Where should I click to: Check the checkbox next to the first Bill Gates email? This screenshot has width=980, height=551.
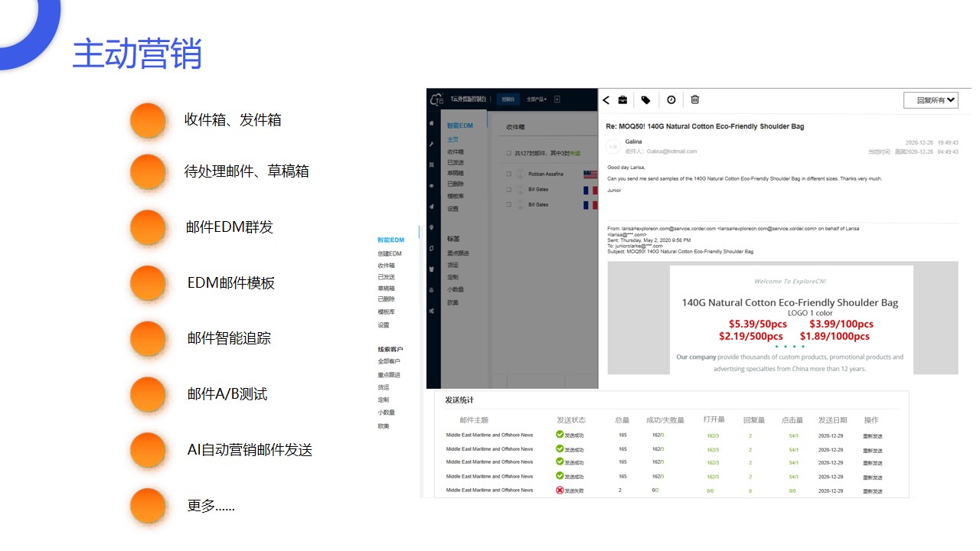(509, 190)
